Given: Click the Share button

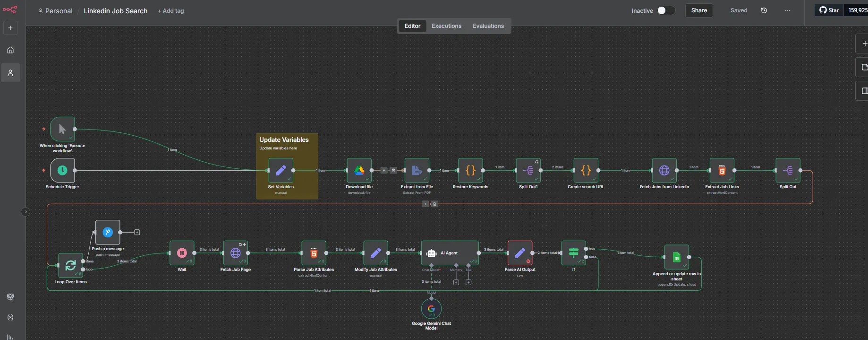Looking at the screenshot, I should [699, 10].
